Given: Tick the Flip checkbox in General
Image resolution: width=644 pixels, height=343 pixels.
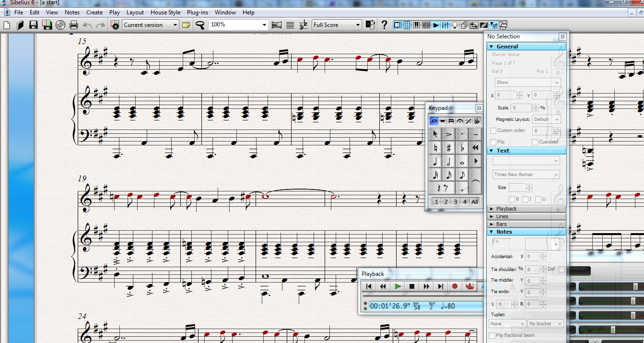Looking at the screenshot, I should point(493,142).
